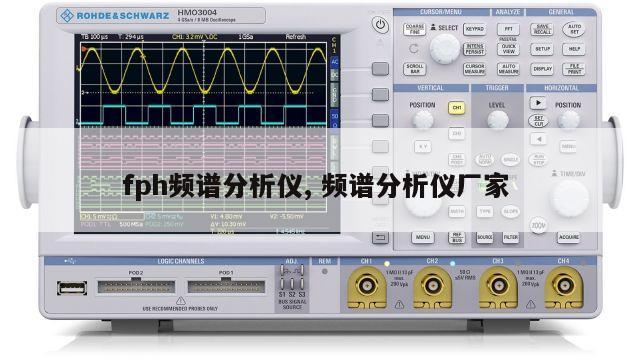
Task: Click the SET/CLR oval button
Action: pos(538,121)
